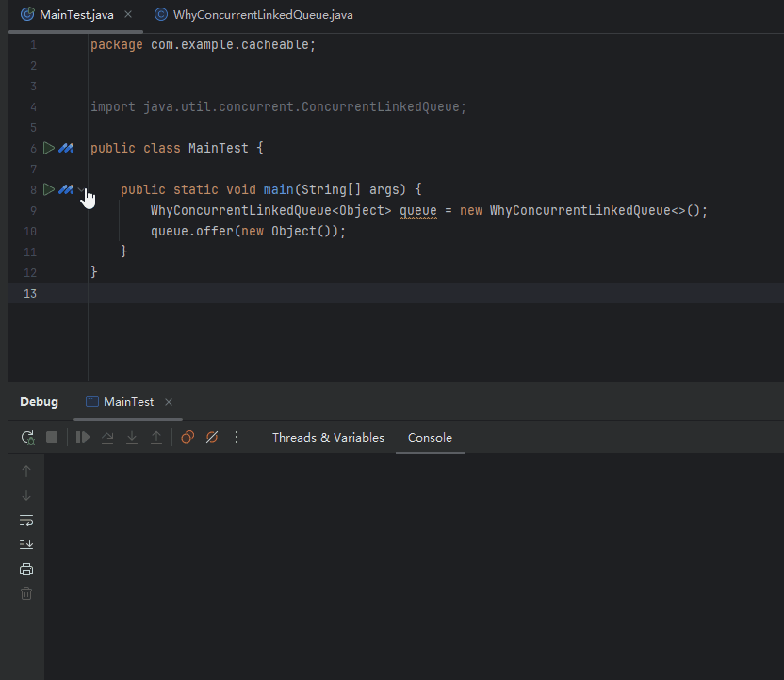Click the empty line 13 in editor
Viewport: 784px width, 680px height.
tap(377, 294)
